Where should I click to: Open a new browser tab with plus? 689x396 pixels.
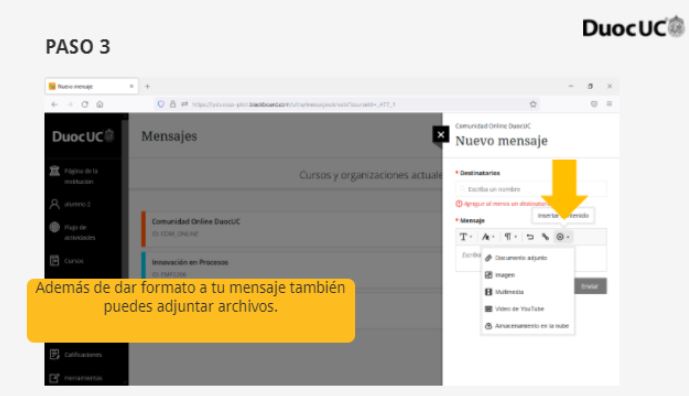click(148, 87)
